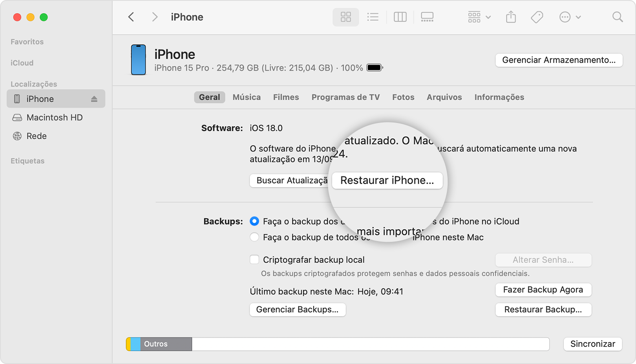The width and height of the screenshot is (636, 364).
Task: Go forward with the right chevron
Action: tap(155, 17)
